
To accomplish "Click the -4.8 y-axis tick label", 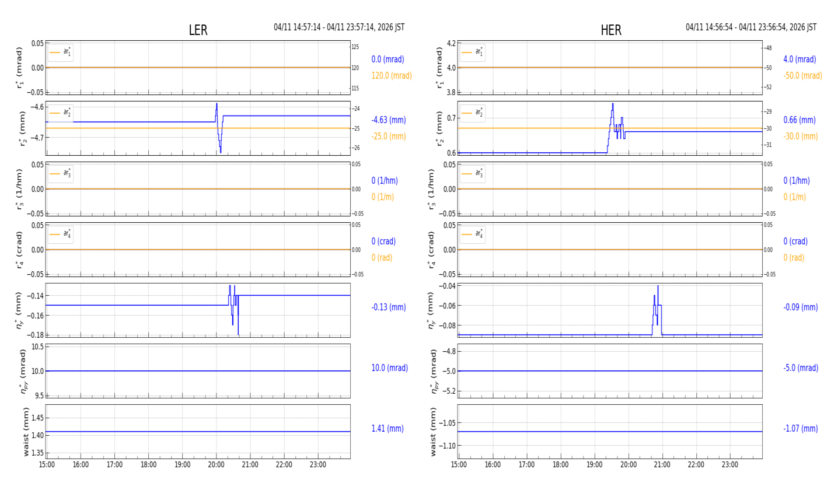I will (x=449, y=351).
